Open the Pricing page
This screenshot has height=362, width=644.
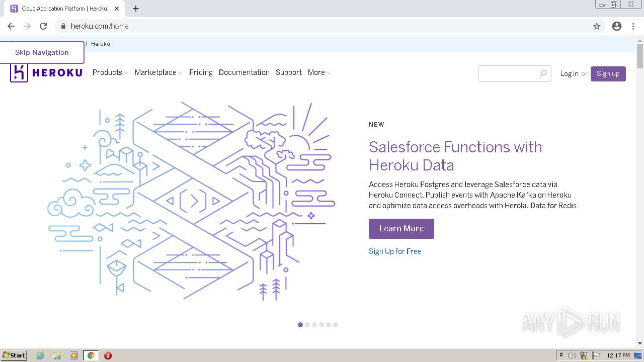(x=201, y=72)
